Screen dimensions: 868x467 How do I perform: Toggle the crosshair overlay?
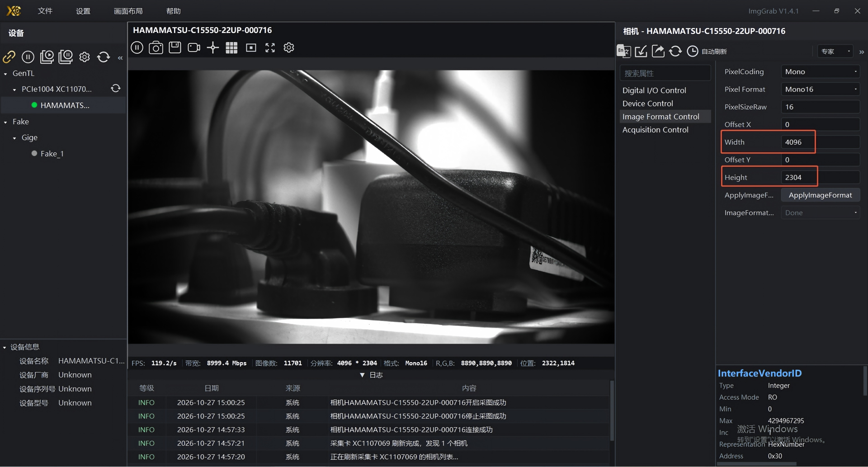pyautogui.click(x=213, y=47)
